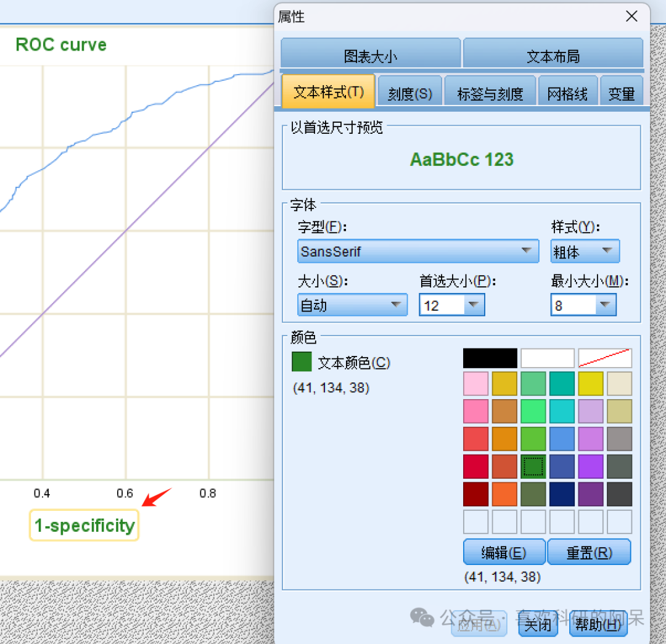The image size is (666, 644).
Task: Select the 文本样式(T) tab
Action: point(328,91)
